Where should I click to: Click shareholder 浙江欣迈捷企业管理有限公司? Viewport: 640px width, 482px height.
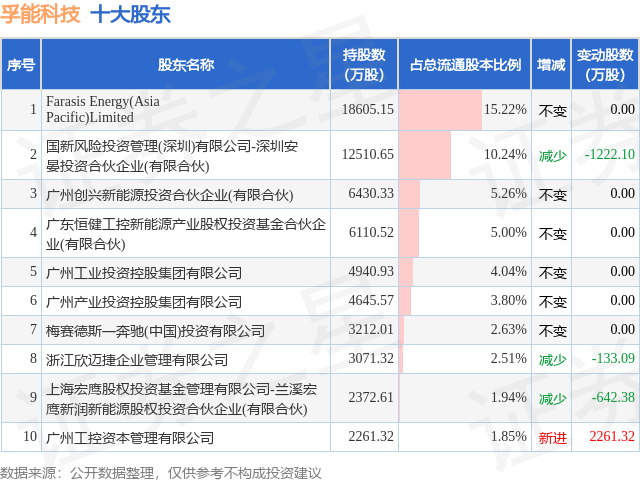pos(138,359)
